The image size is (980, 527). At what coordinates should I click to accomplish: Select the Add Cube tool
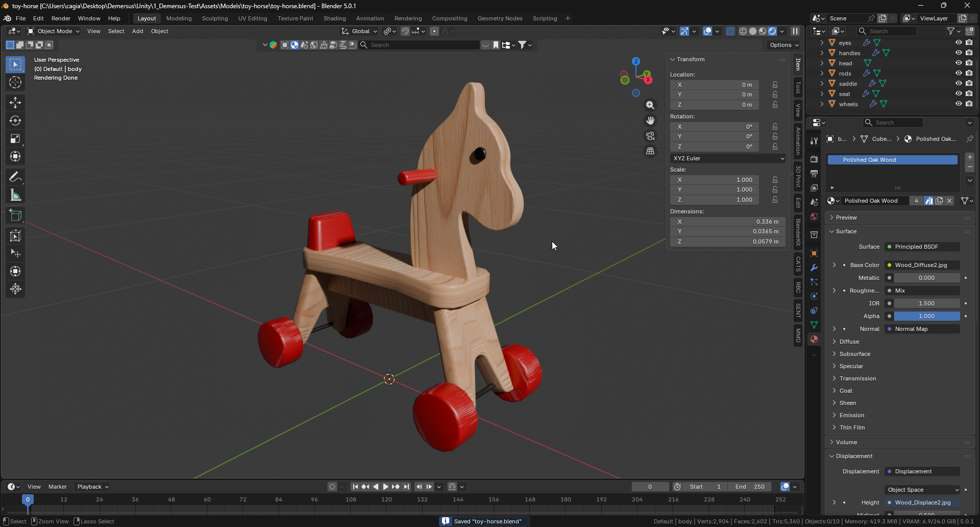[x=15, y=215]
